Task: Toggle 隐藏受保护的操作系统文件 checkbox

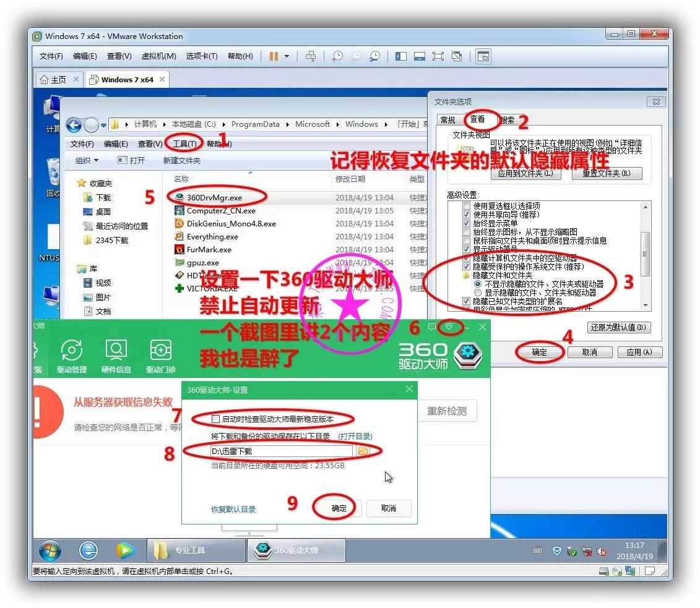Action: click(x=467, y=267)
